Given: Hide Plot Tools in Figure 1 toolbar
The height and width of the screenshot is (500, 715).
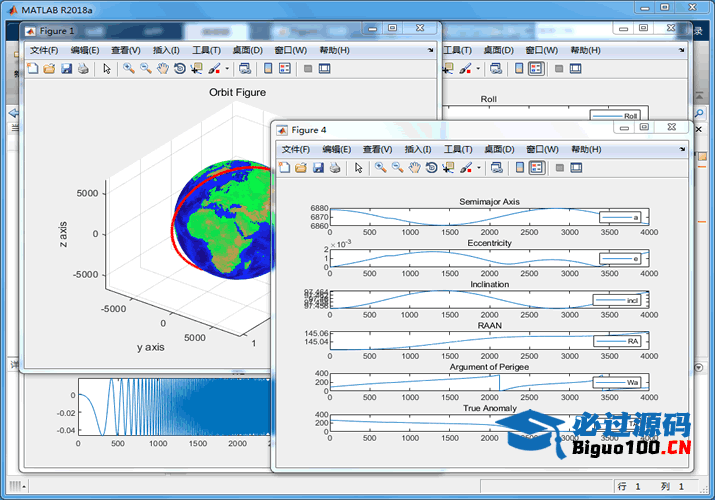Looking at the screenshot, I should pyautogui.click(x=308, y=69).
